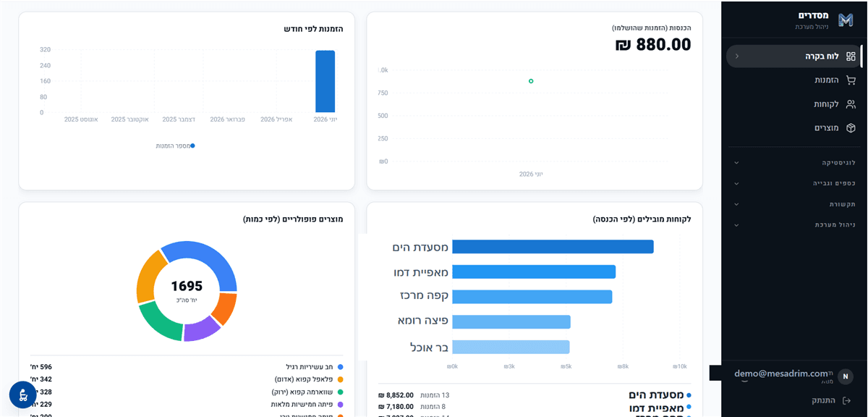Screen dimensions: 868x417
Task: Click the dashboard grid icon in sidebar
Action: click(x=851, y=56)
